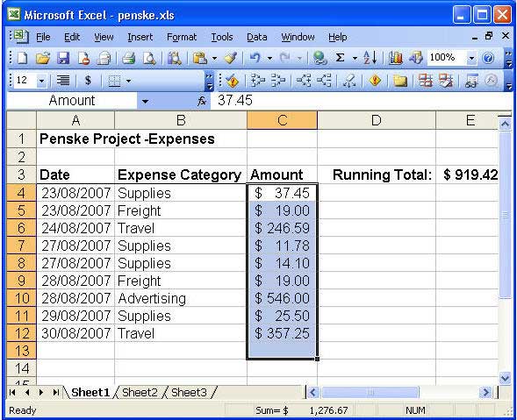The width and height of the screenshot is (517, 420).
Task: Click the Undo arrow icon
Action: pyautogui.click(x=255, y=58)
